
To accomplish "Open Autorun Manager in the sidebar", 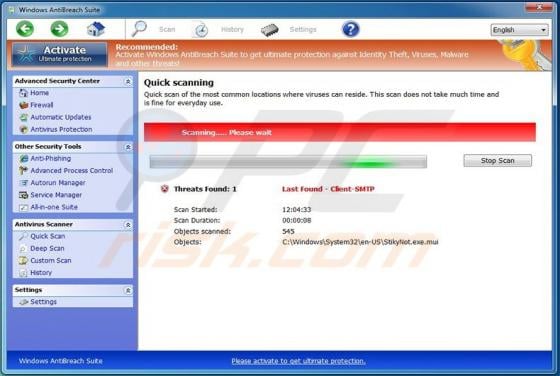I will pyautogui.click(x=58, y=183).
